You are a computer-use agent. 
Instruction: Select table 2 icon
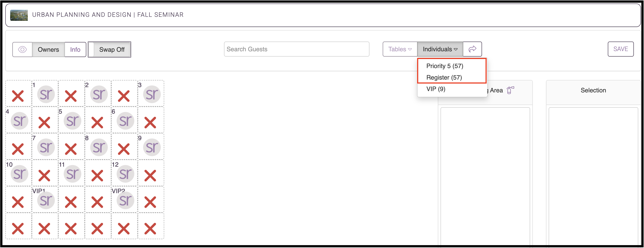99,94
